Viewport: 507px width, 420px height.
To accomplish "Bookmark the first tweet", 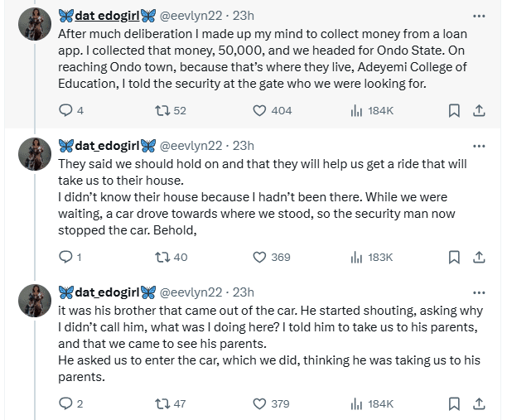I will click(454, 110).
